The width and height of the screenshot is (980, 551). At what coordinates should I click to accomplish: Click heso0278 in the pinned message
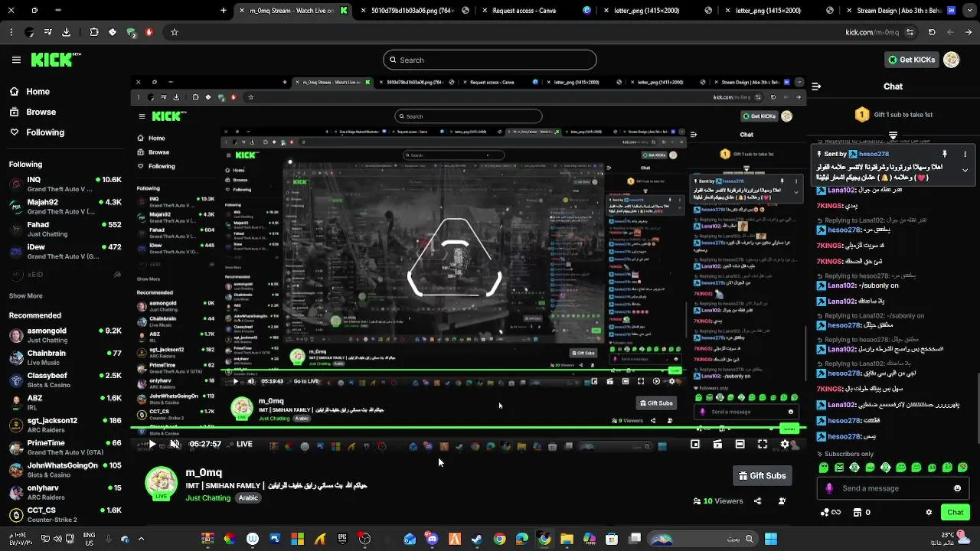pyautogui.click(x=874, y=154)
